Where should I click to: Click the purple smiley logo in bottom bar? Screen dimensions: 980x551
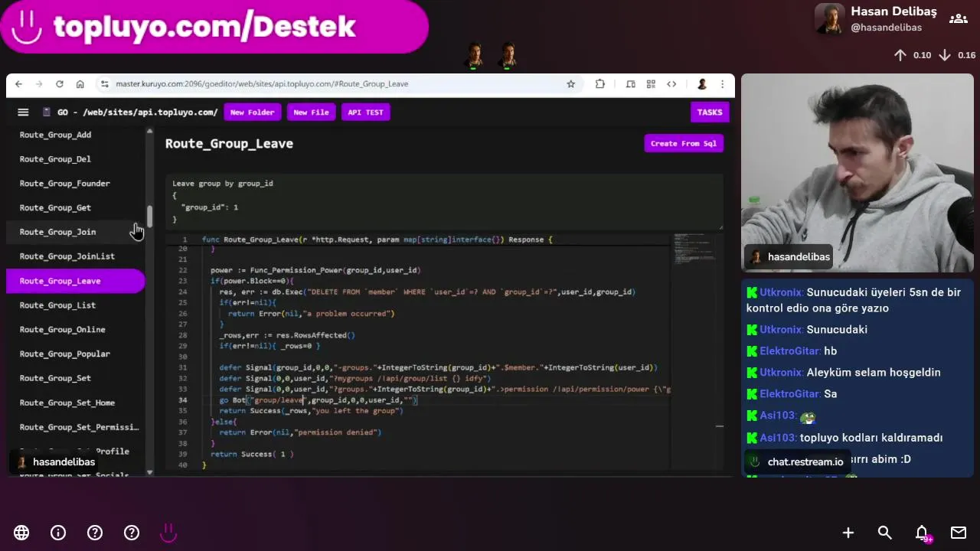tap(168, 533)
